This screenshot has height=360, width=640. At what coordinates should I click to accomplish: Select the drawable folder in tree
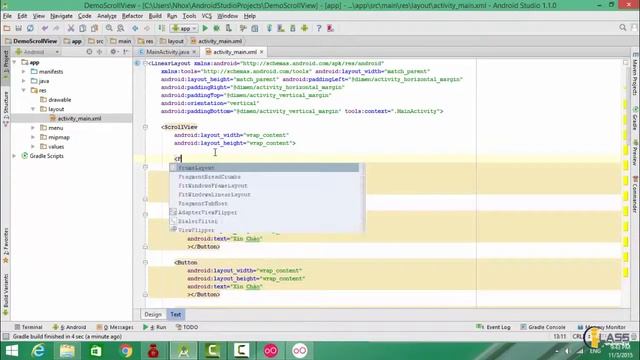click(56, 100)
